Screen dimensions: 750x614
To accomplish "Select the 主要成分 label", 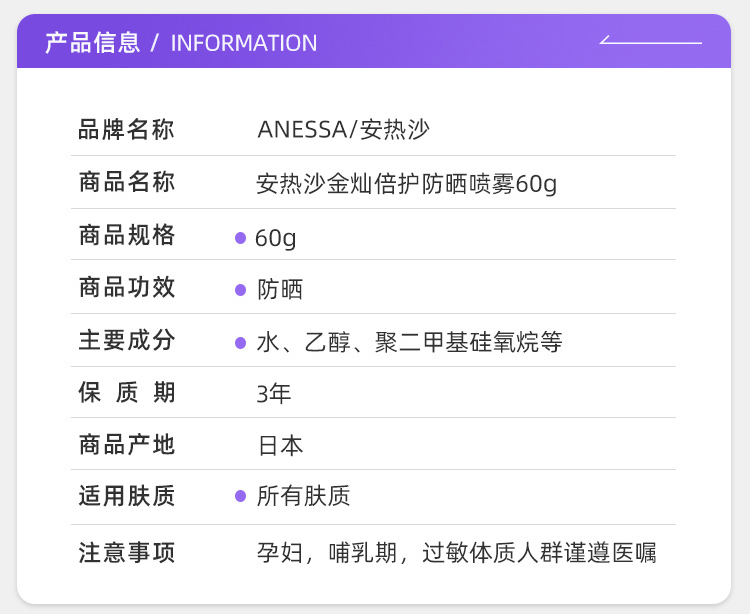I will (127, 341).
